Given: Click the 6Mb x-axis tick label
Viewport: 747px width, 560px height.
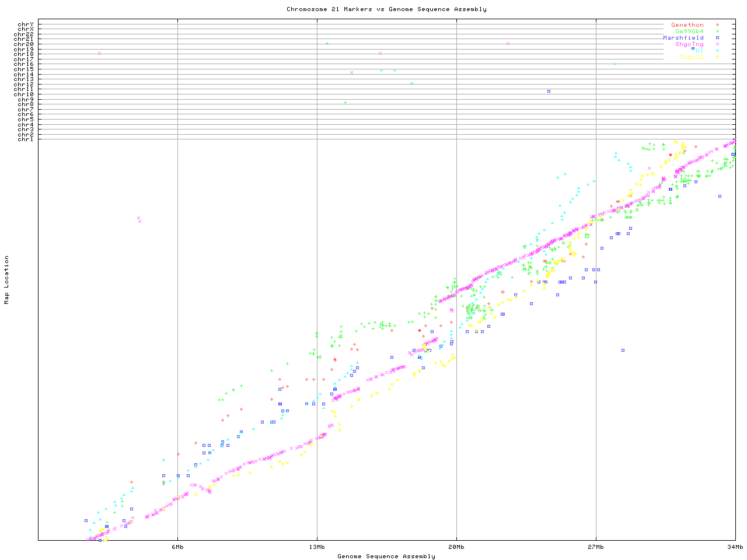Looking at the screenshot, I should click(x=177, y=547).
